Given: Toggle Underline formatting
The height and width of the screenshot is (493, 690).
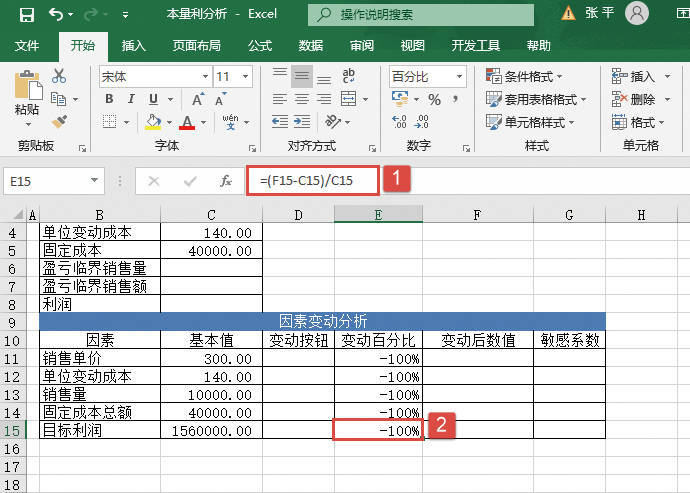Looking at the screenshot, I should coord(153,99).
